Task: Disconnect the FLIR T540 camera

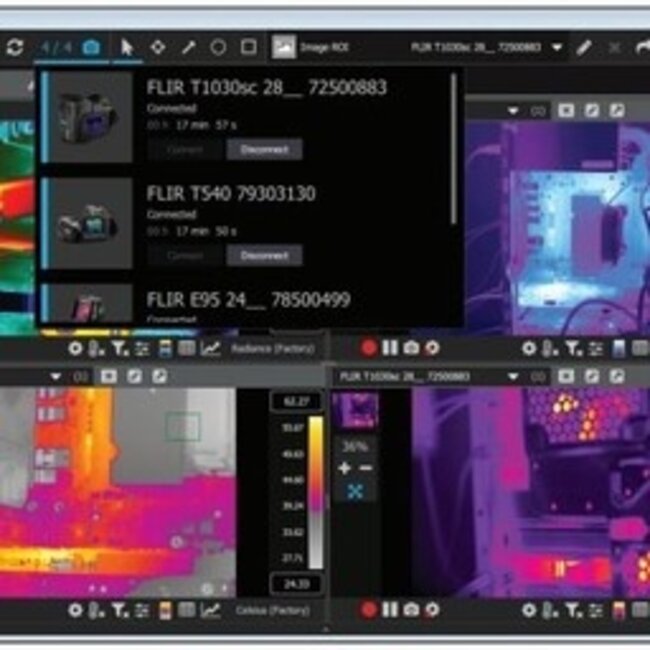Action: point(264,255)
